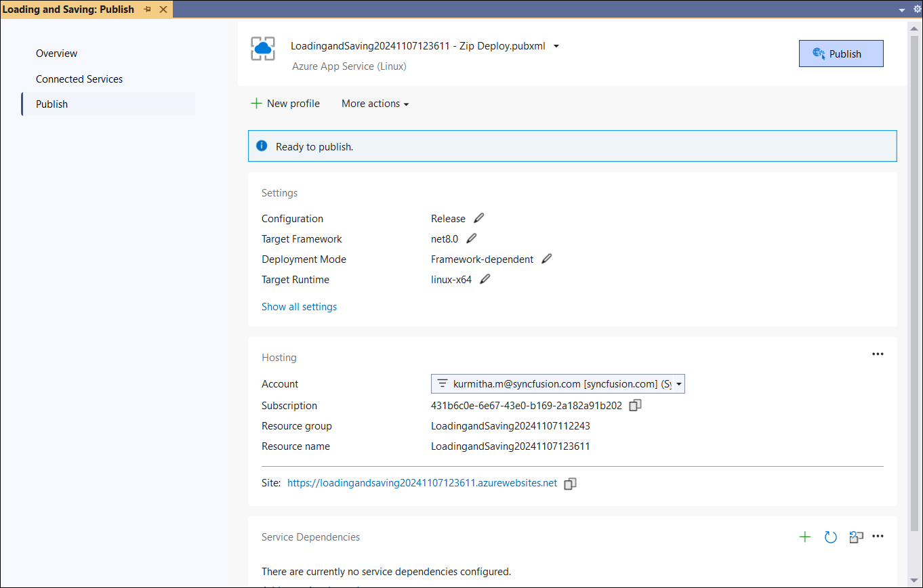Edit the Target Framework net8.0 pencil
Screen dimensions: 923x588
472,238
